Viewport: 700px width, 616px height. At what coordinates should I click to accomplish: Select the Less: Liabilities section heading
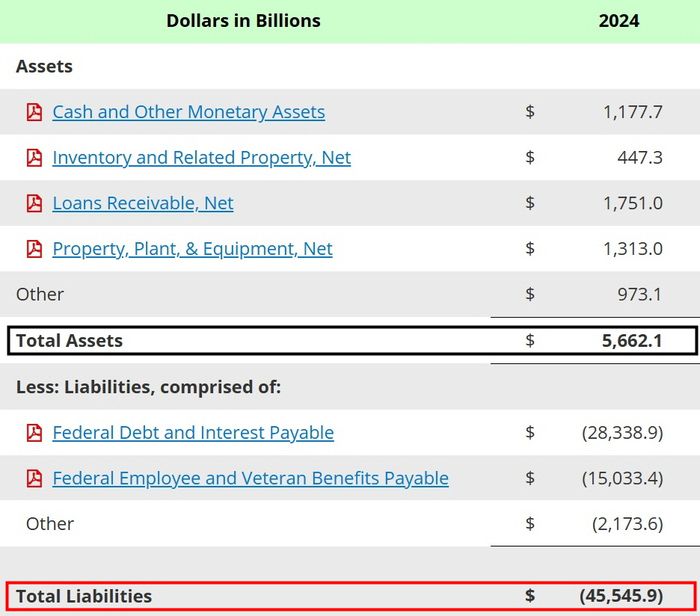pyautogui.click(x=148, y=387)
